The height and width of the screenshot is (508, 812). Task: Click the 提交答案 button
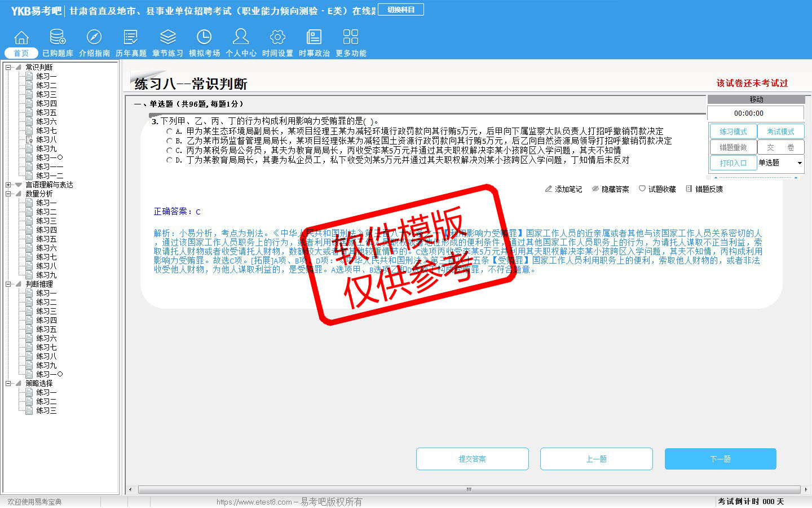coord(472,459)
